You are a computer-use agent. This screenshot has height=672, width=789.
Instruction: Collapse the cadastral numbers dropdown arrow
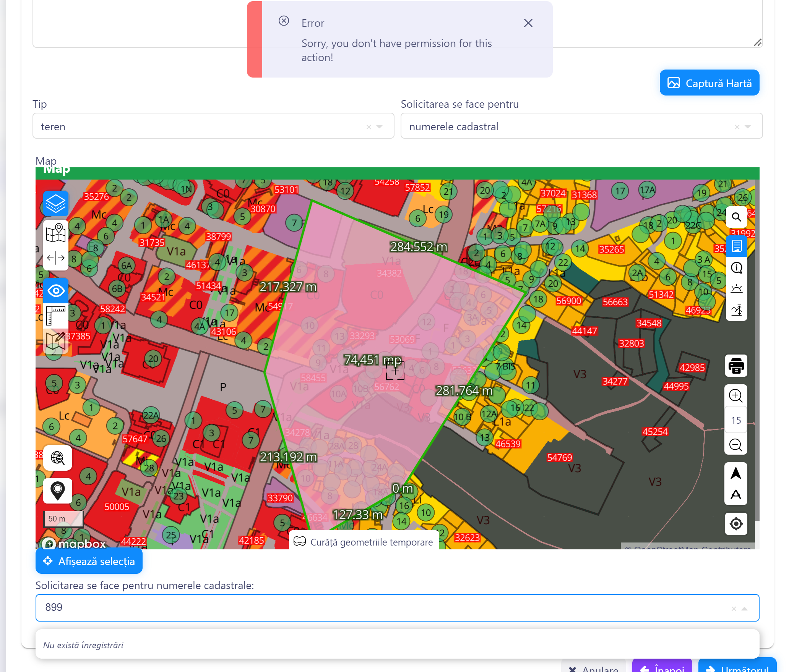[x=744, y=609]
